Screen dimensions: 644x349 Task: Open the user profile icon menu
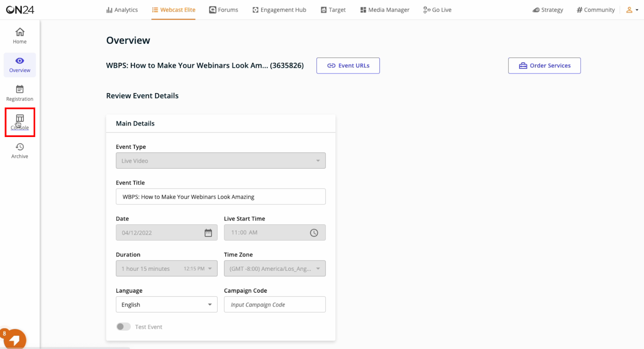629,10
